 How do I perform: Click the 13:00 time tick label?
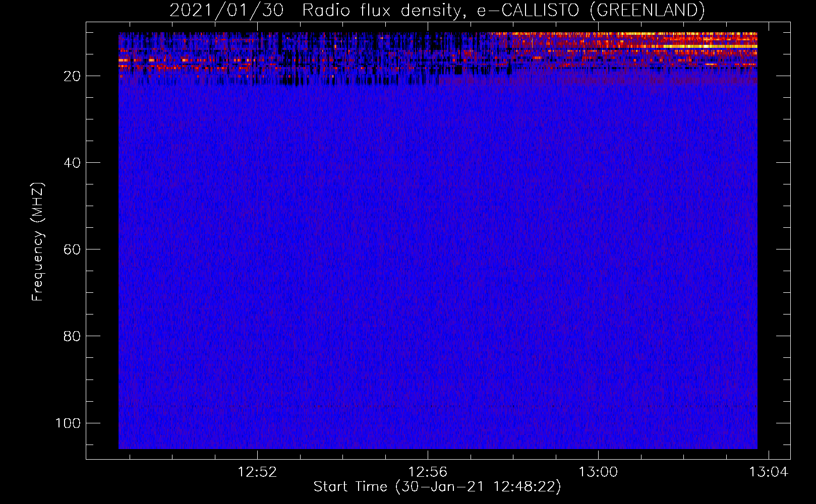point(598,472)
